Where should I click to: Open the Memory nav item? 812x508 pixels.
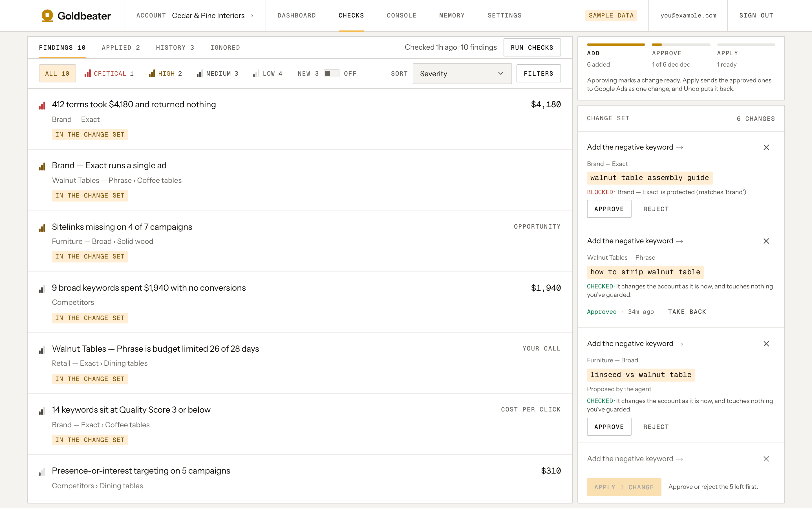(x=452, y=16)
